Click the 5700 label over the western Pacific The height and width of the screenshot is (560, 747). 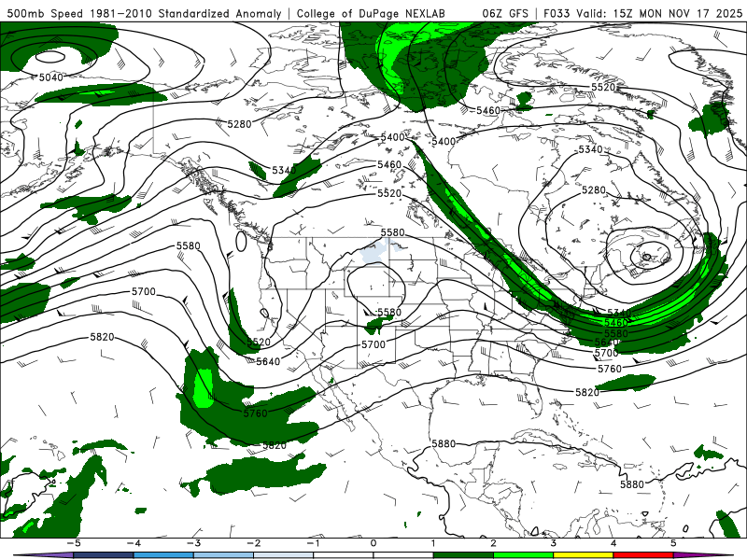pos(144,291)
